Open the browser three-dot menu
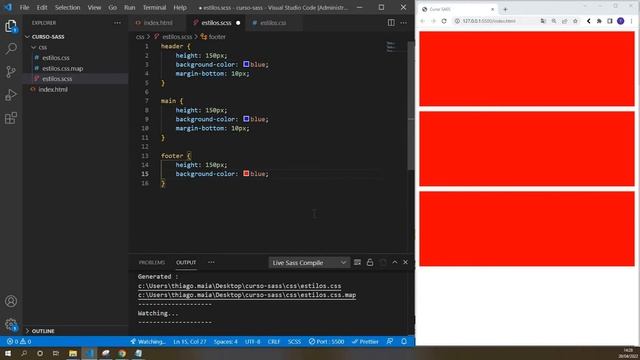640x360 pixels. click(x=632, y=21)
